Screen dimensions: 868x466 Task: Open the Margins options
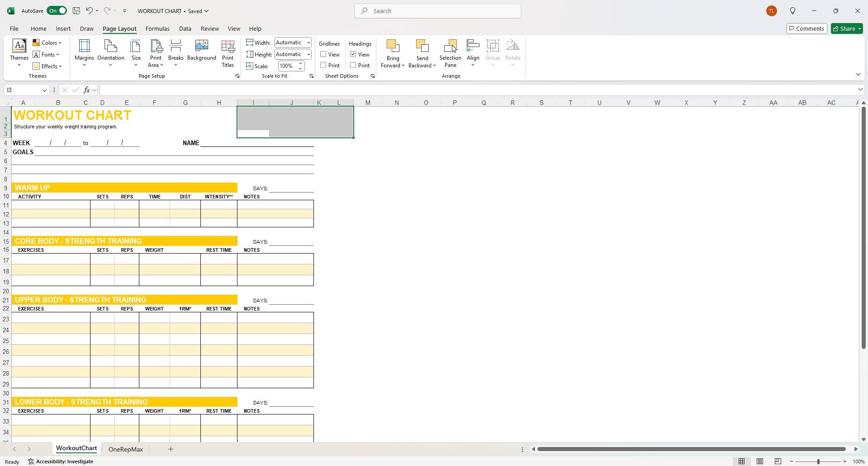[x=84, y=53]
